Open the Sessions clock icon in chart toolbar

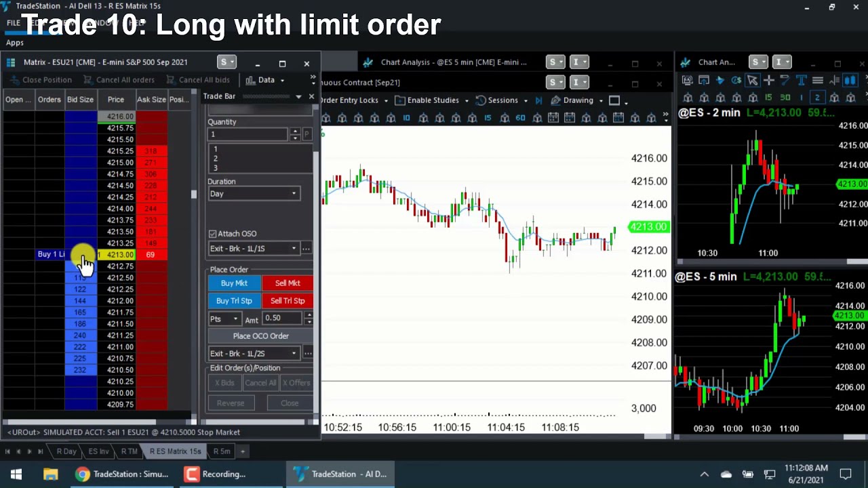[481, 100]
